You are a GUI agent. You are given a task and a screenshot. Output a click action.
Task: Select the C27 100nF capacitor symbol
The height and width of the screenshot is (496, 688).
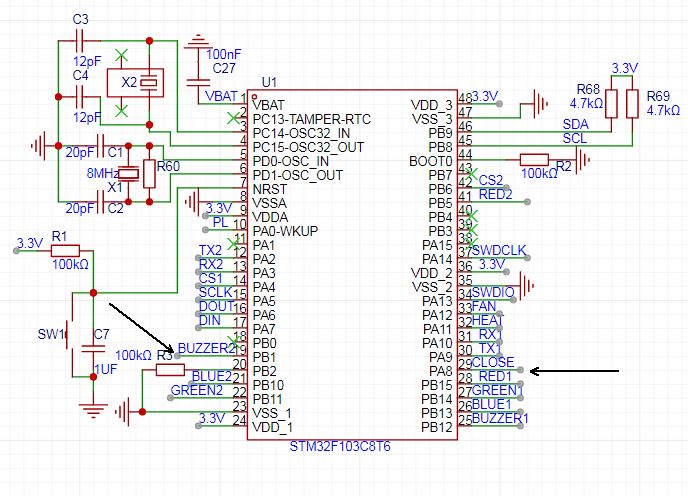coord(198,83)
